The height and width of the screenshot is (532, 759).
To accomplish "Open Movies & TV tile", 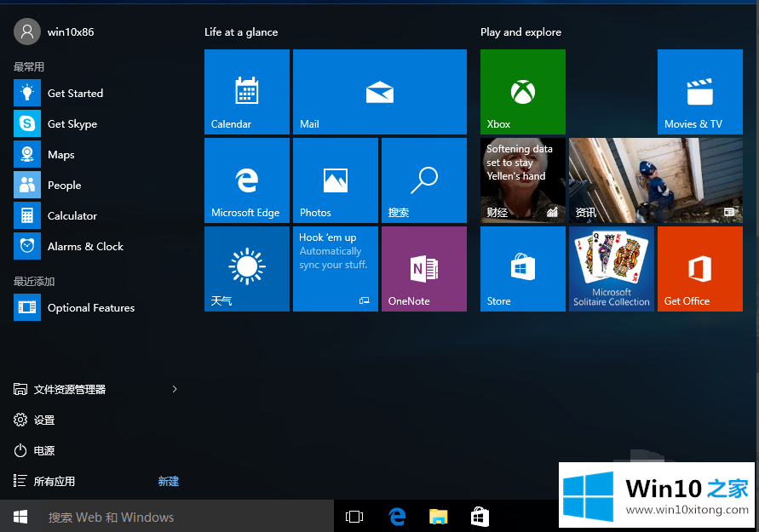I will (699, 92).
